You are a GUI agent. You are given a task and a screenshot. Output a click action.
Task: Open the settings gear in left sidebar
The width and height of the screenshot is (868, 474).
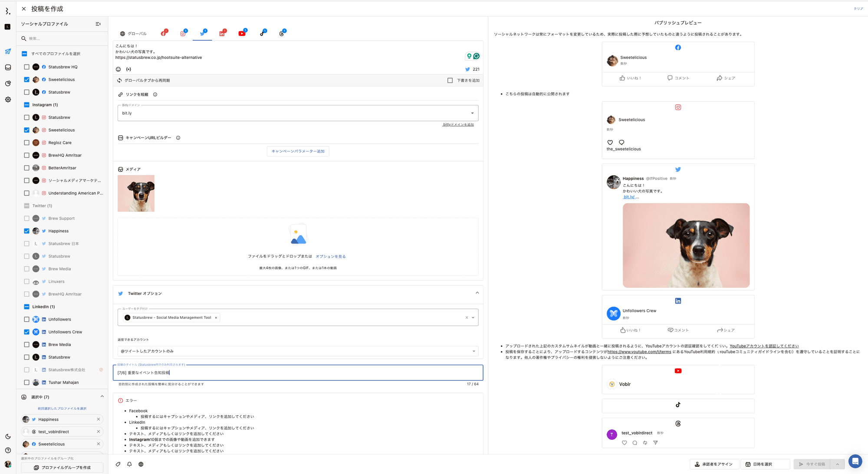tap(8, 100)
